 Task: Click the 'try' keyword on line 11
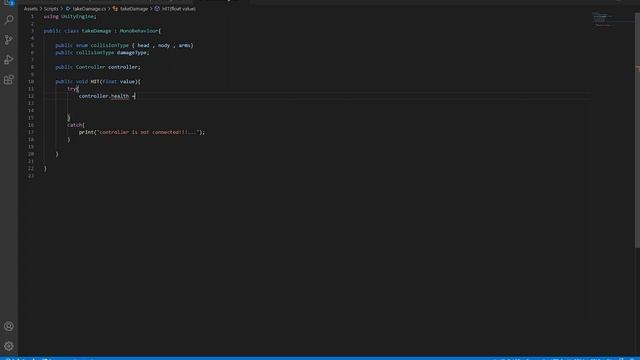(71, 89)
